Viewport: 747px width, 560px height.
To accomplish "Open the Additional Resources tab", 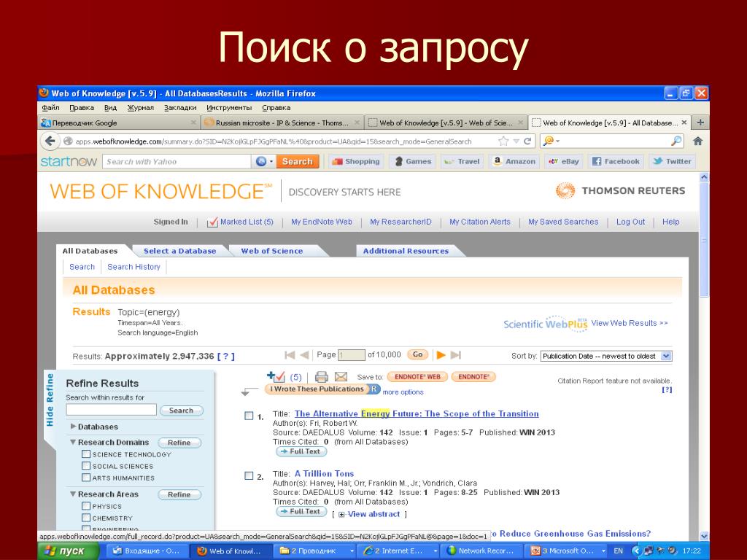I will [406, 251].
